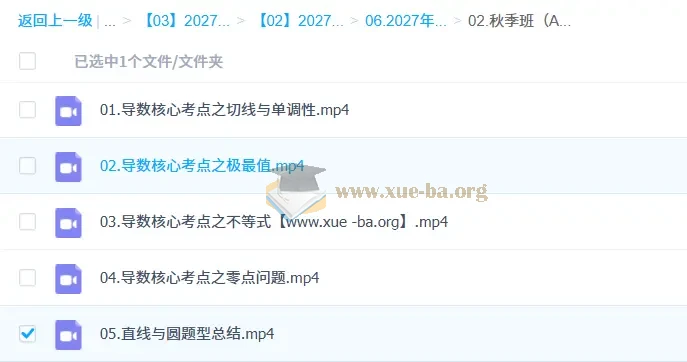
Task: Go to 【03】2027... breadcrumb folder
Action: [186, 21]
